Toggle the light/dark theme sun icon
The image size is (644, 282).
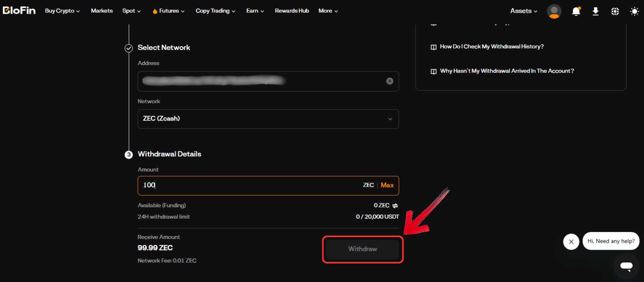634,11
